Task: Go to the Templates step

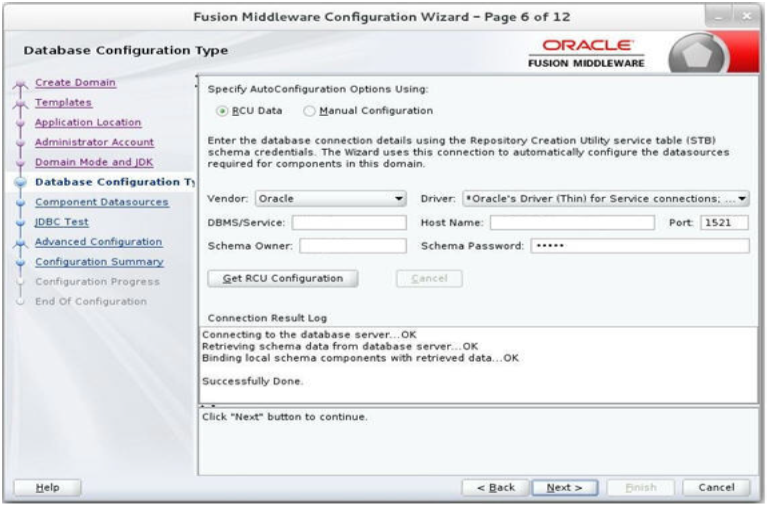Action: pos(63,102)
